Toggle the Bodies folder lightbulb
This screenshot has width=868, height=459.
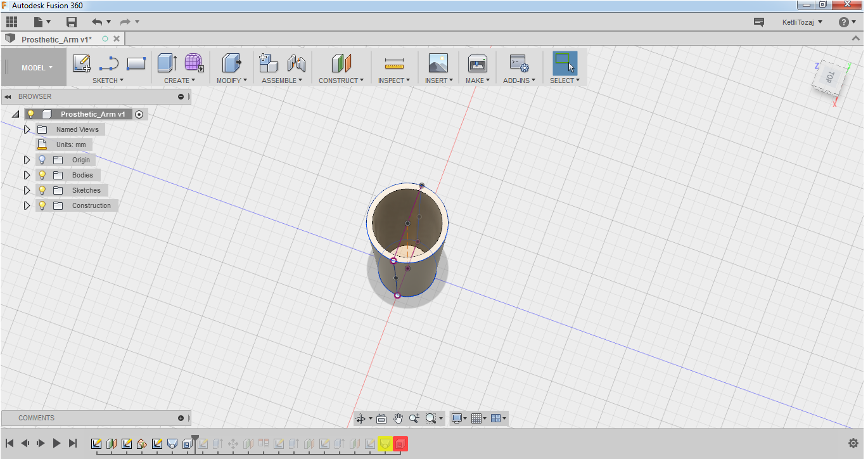[42, 175]
